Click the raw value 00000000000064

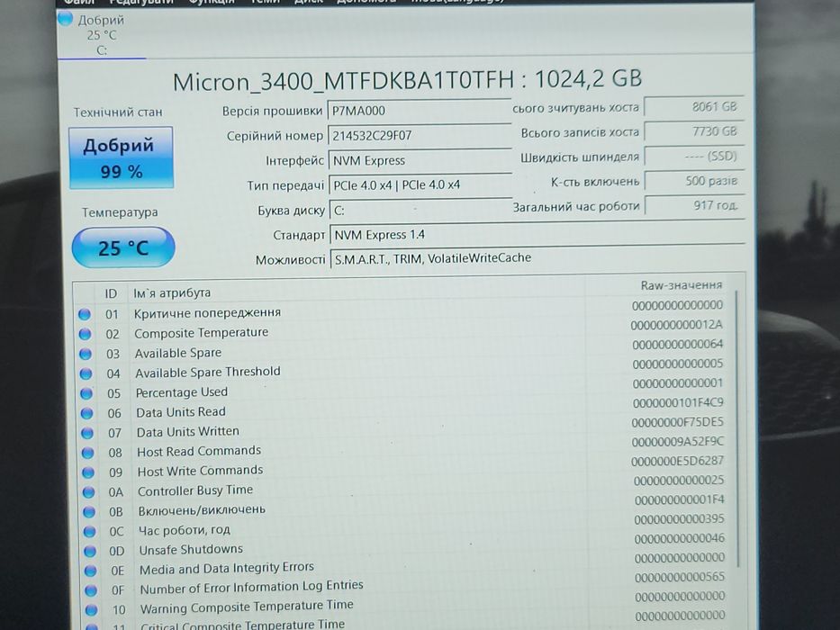point(678,345)
